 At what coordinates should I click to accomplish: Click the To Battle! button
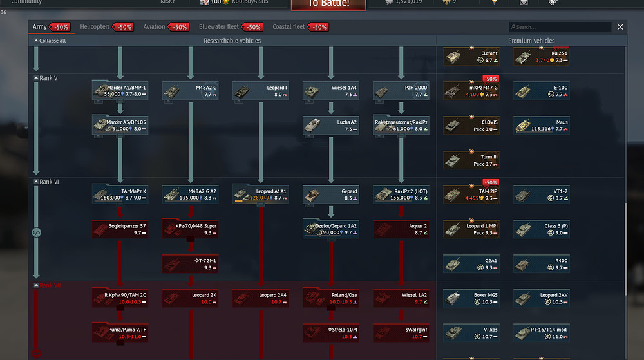pyautogui.click(x=328, y=4)
